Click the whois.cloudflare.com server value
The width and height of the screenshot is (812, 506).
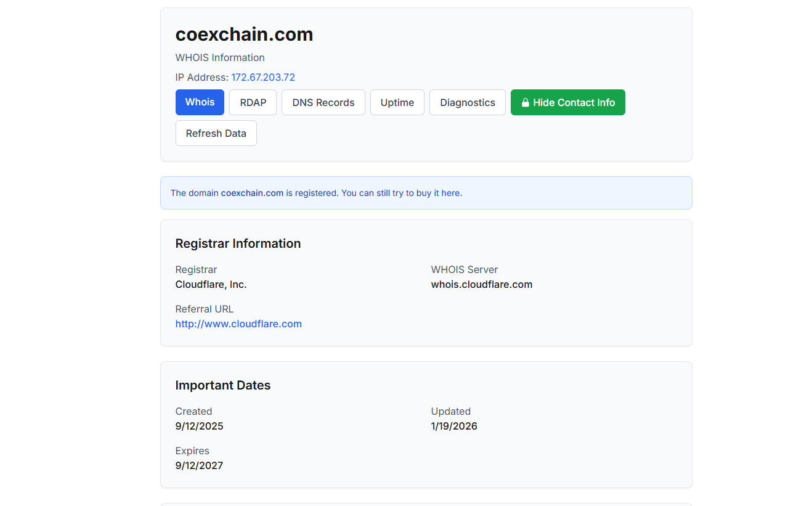click(x=481, y=284)
